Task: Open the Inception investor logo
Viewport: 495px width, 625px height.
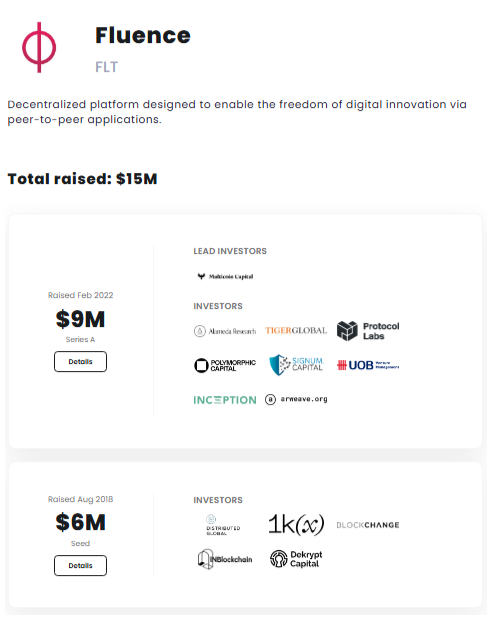Action: [x=225, y=400]
